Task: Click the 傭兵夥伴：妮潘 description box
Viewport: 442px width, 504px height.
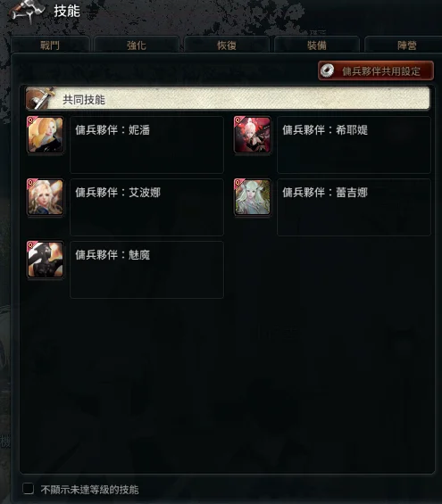Action: [x=146, y=145]
